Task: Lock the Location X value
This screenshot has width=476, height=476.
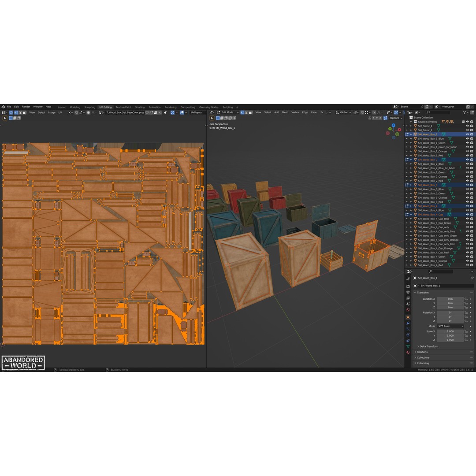Action: click(x=466, y=299)
